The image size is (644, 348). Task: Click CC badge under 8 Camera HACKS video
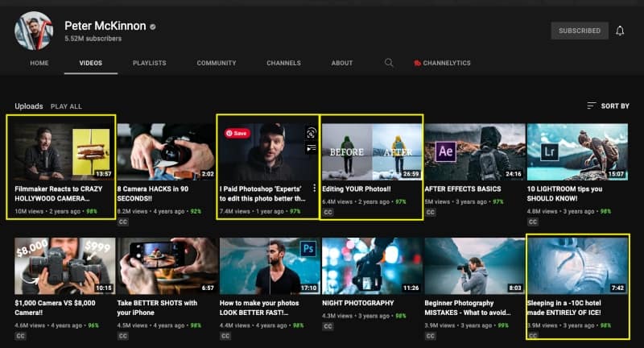pos(123,222)
